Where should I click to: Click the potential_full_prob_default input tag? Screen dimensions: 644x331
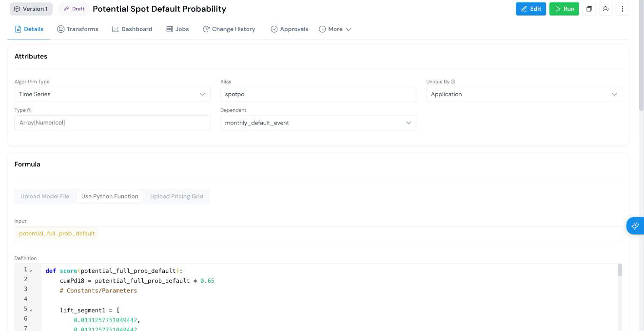coord(57,233)
